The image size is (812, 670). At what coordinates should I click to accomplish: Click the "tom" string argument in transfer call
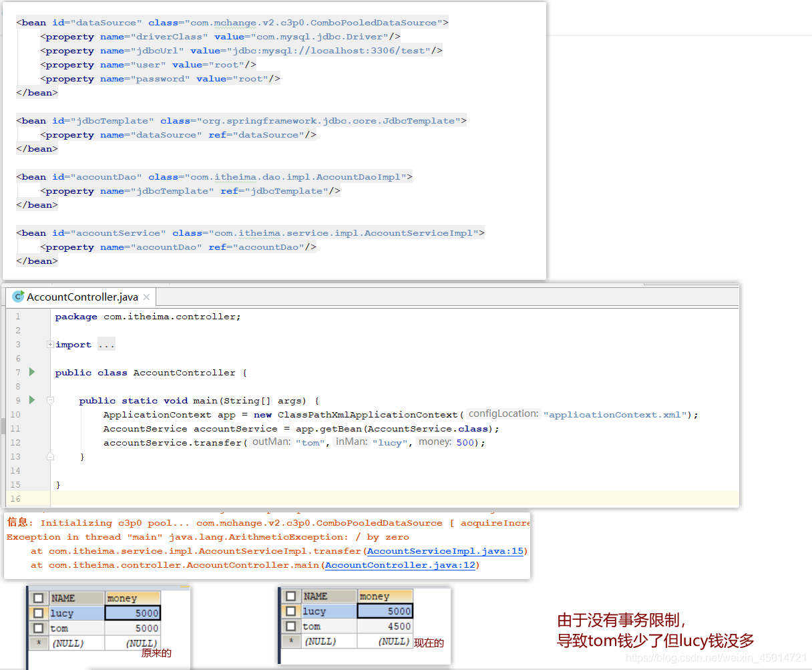point(311,442)
